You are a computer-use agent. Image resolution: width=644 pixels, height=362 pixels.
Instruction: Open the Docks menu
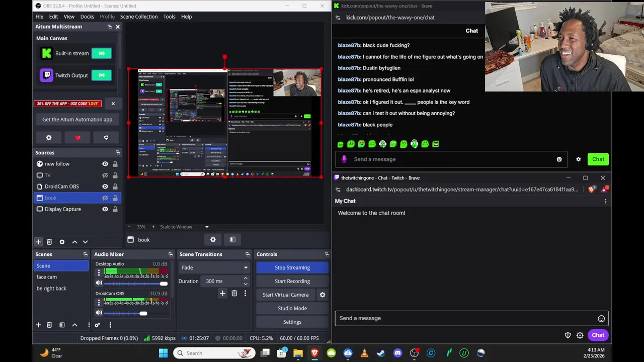coord(87,17)
